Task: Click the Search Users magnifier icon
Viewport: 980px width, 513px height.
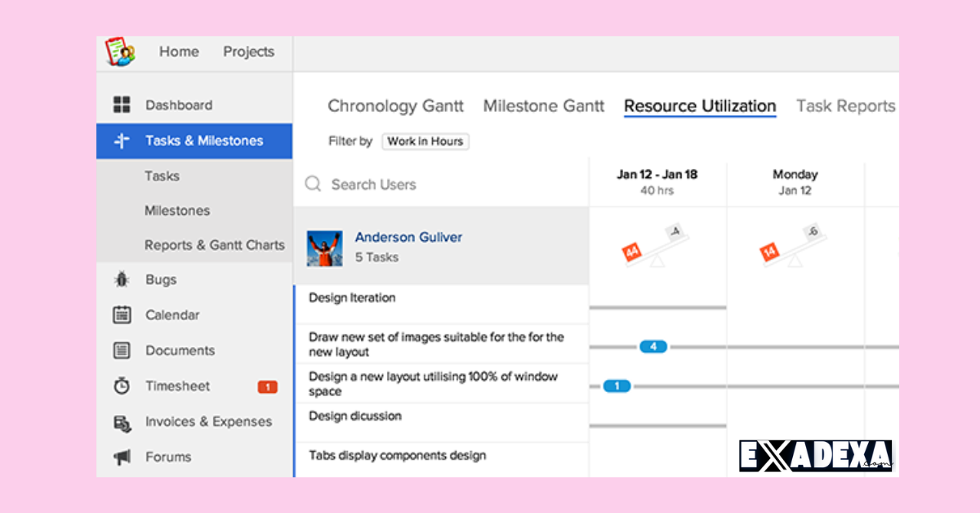Action: (x=313, y=185)
